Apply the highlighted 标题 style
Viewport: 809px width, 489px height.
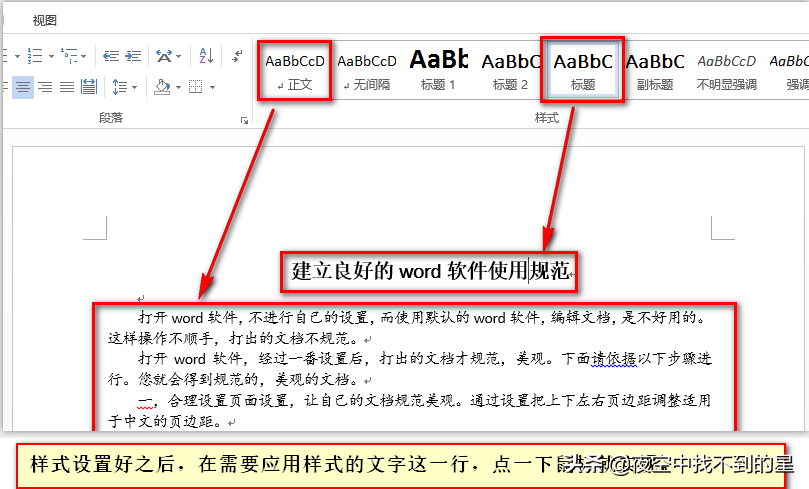click(583, 71)
